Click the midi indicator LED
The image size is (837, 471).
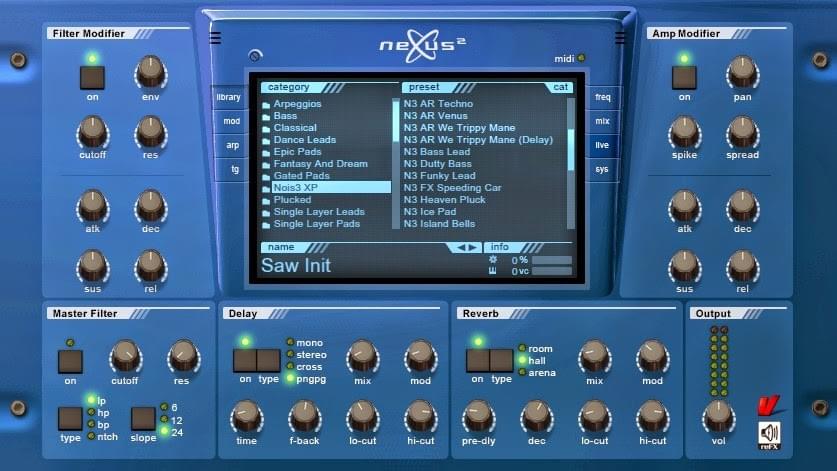581,58
